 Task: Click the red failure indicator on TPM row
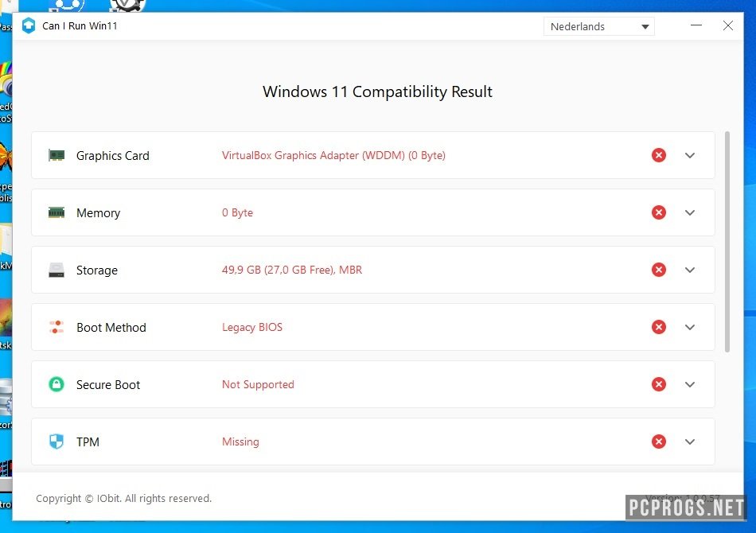(x=659, y=442)
